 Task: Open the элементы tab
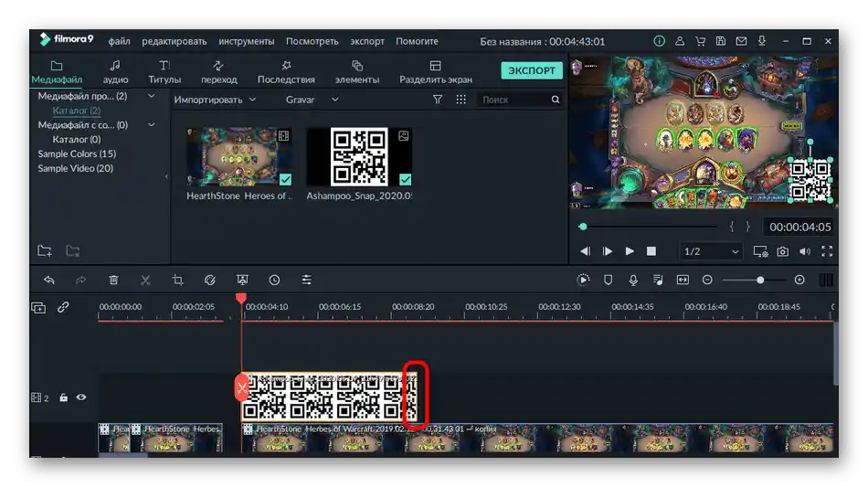[x=357, y=72]
